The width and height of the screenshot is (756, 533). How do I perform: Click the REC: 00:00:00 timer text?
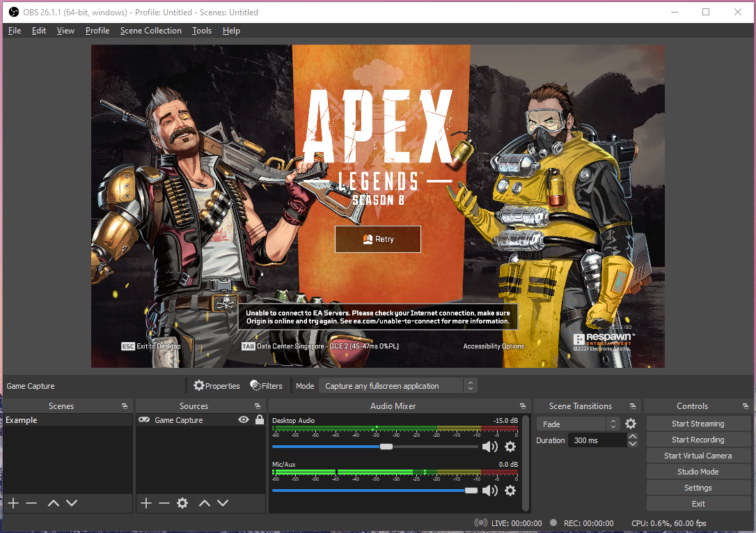click(x=589, y=523)
